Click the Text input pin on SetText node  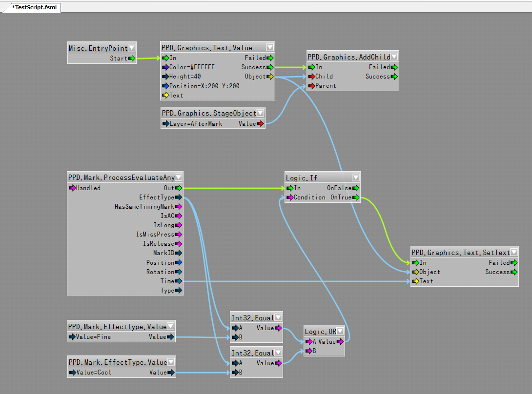pyautogui.click(x=415, y=281)
